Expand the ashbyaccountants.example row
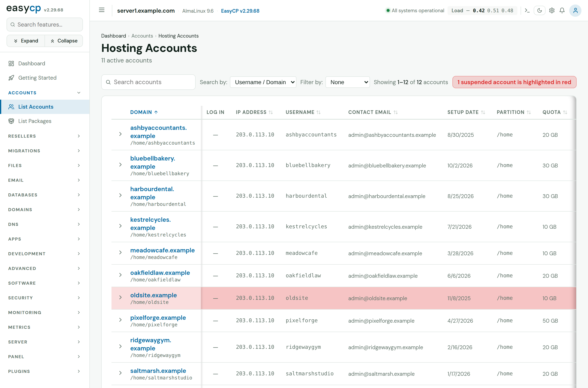This screenshot has width=588, height=388. pyautogui.click(x=120, y=134)
